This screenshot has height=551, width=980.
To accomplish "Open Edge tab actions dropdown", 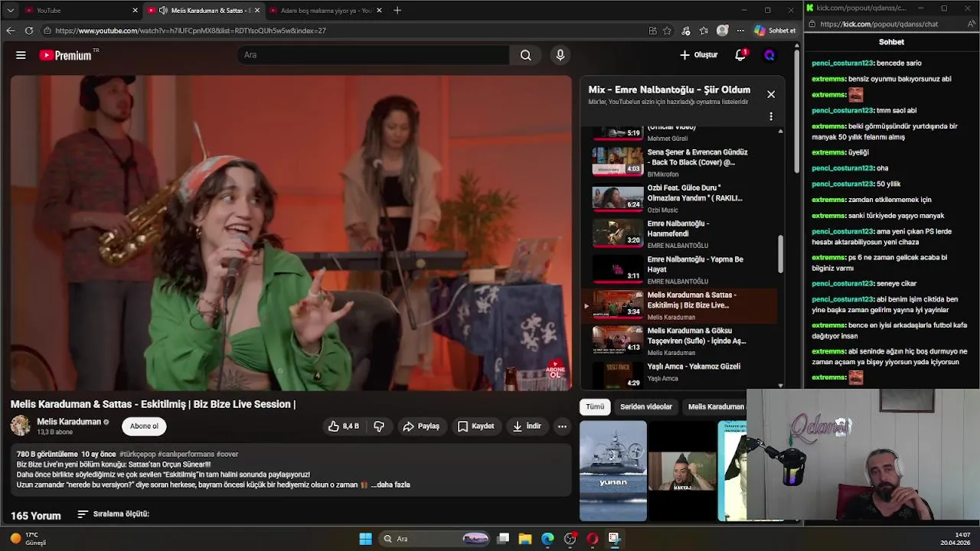I will 10,10.
